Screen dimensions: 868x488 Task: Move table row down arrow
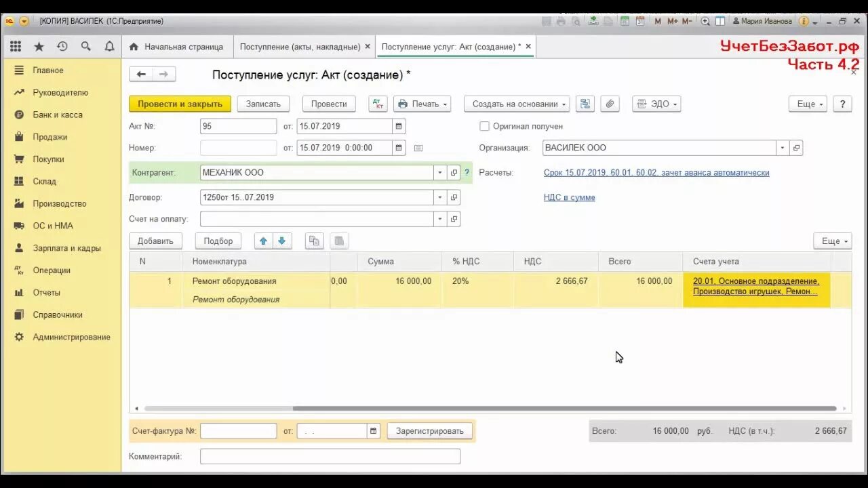click(282, 241)
